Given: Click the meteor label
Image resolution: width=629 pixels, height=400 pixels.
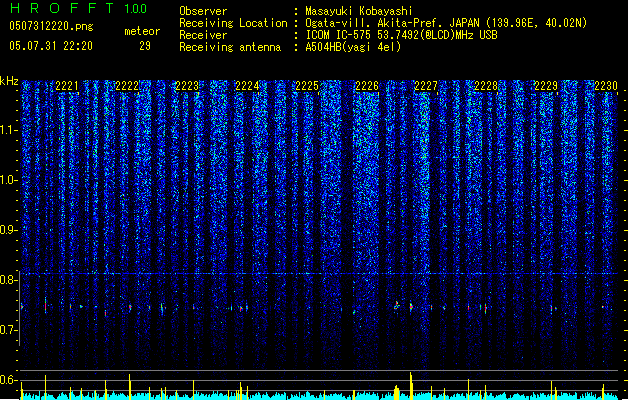Looking at the screenshot, I should pyautogui.click(x=142, y=31).
